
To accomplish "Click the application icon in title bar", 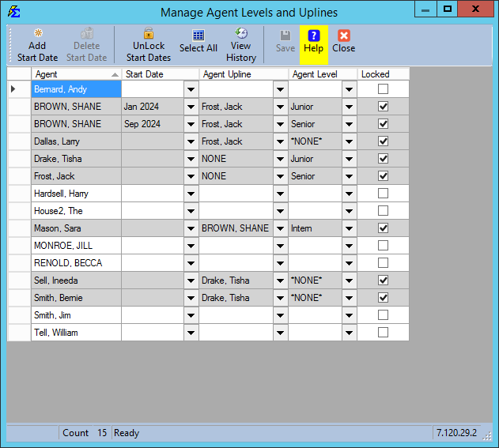I will tap(13, 12).
